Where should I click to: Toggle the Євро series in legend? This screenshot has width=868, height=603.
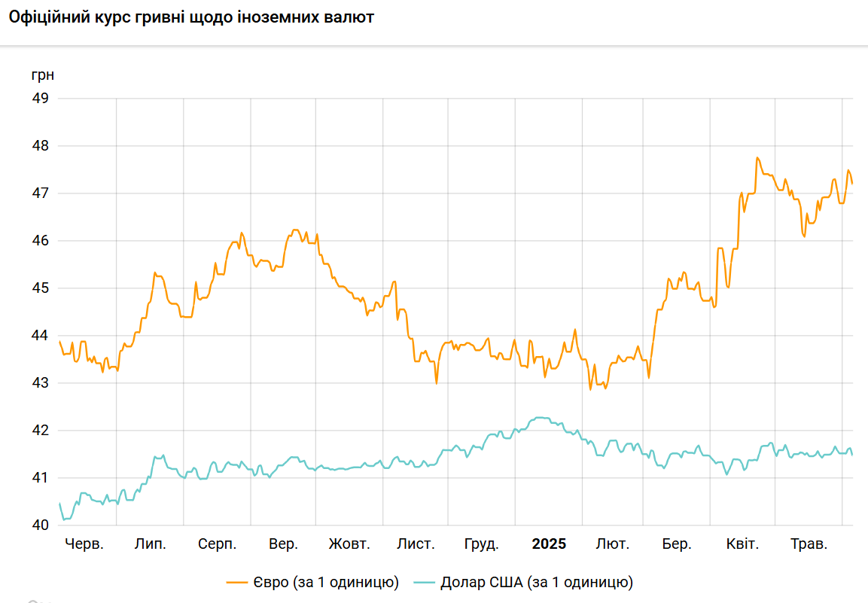[x=326, y=582]
